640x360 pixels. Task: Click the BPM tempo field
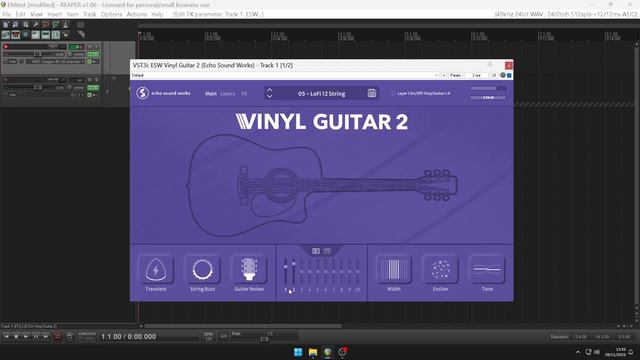(209, 336)
